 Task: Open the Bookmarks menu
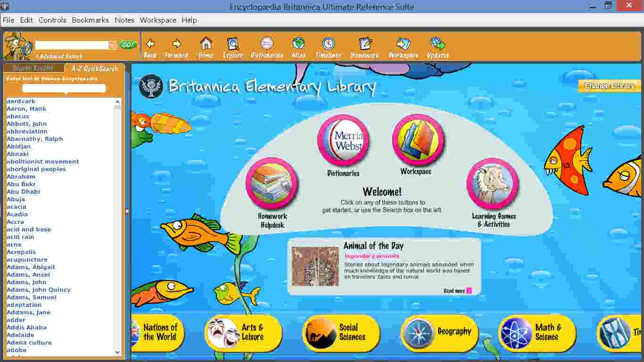tap(90, 20)
